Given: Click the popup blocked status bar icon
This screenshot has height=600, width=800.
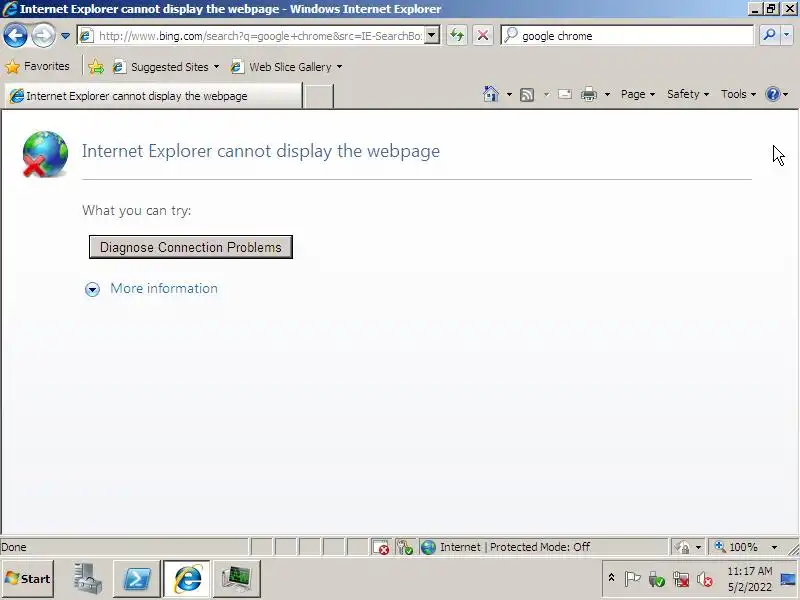Looking at the screenshot, I should point(381,547).
